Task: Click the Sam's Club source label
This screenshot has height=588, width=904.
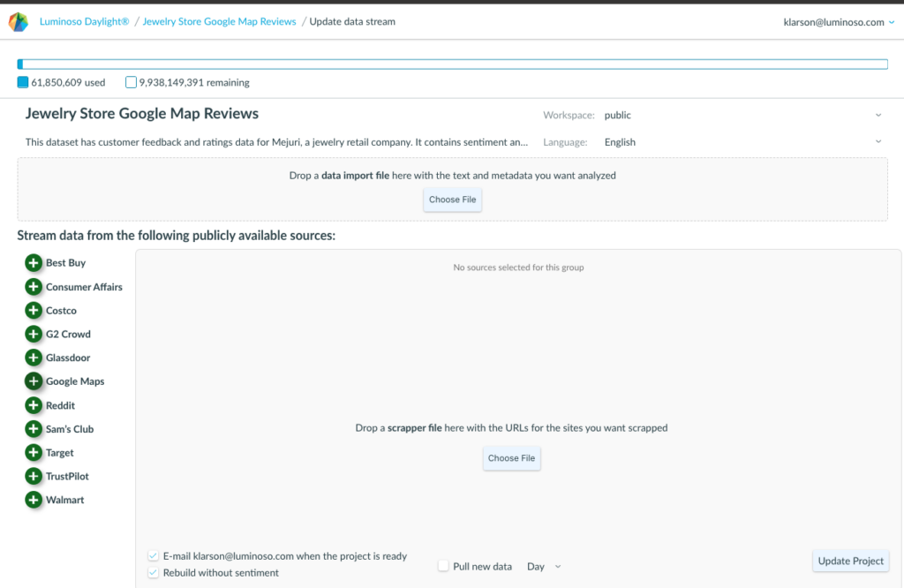Action: (70, 429)
